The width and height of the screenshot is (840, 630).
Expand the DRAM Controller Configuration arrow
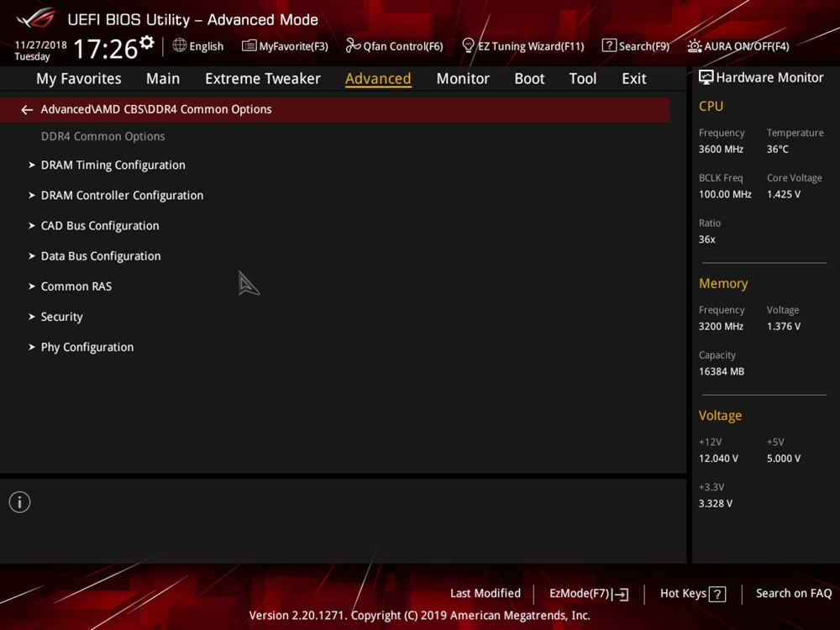(x=32, y=196)
